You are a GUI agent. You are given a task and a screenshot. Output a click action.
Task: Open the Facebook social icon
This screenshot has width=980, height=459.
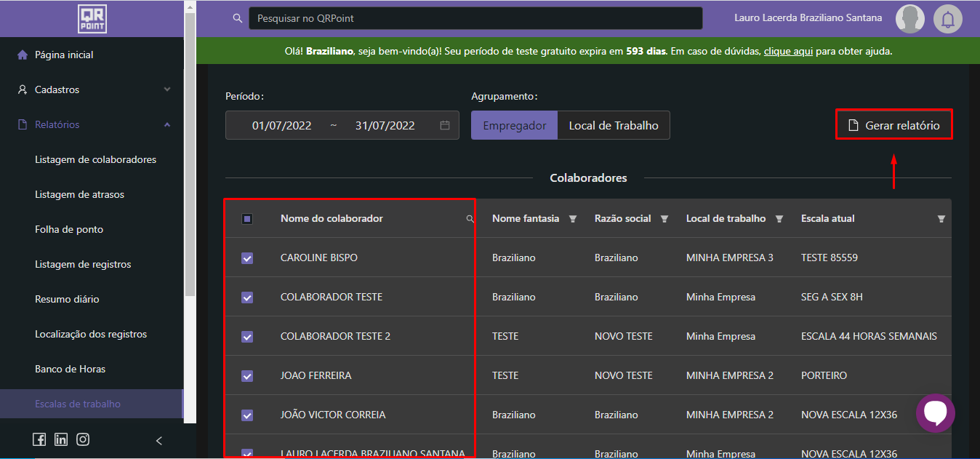coord(39,439)
